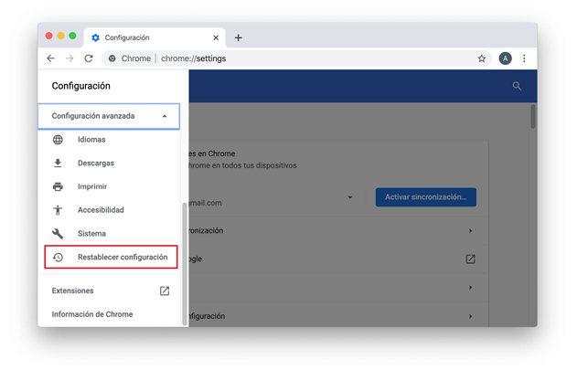
Task: Click the Chrome site info icon in address bar
Action: (x=112, y=58)
